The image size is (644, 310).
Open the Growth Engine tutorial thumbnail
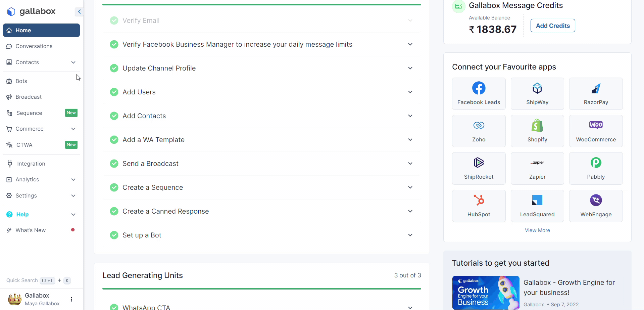tap(485, 293)
